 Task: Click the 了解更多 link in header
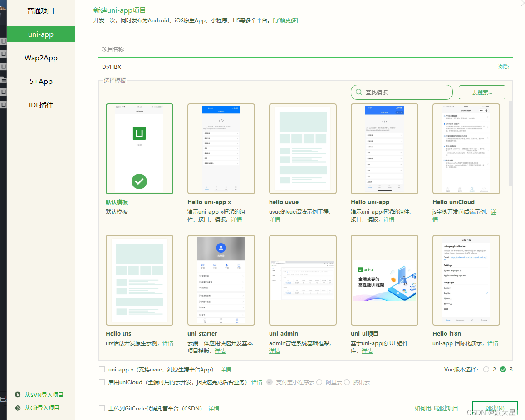pos(285,20)
